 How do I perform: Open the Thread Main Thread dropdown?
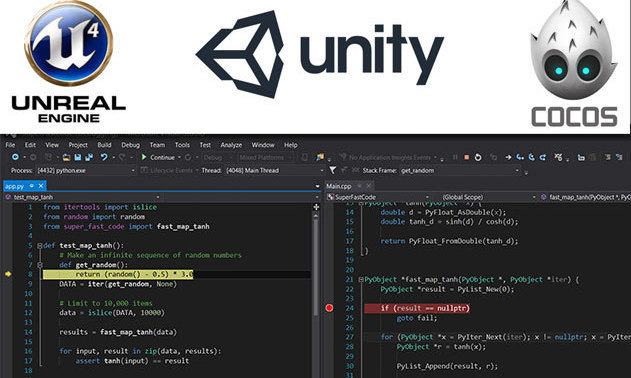(x=274, y=170)
